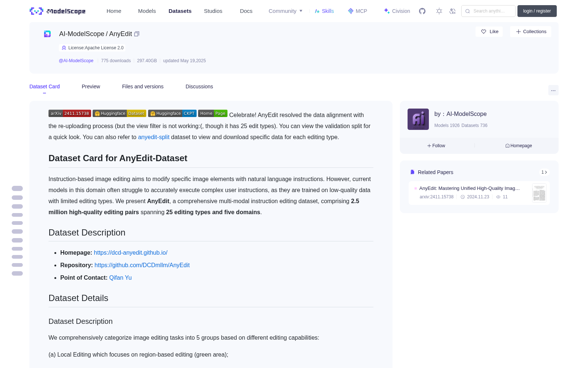
Task: Click the updated May 19,2025 text
Action: click(184, 61)
